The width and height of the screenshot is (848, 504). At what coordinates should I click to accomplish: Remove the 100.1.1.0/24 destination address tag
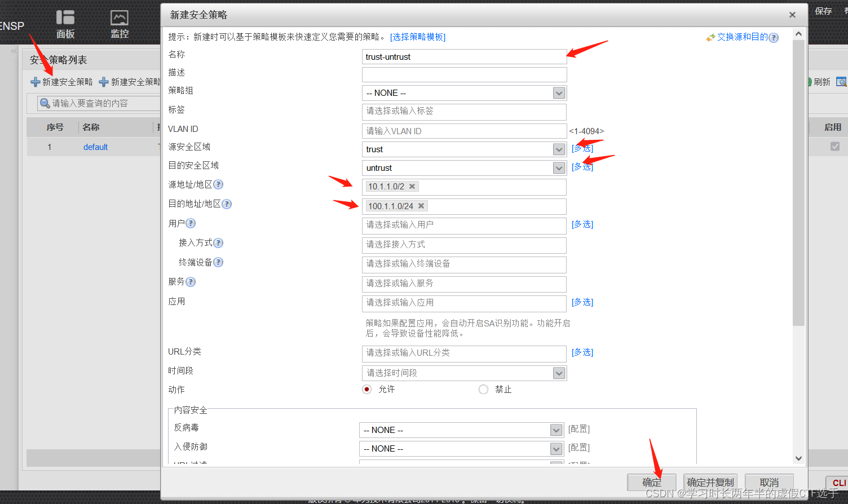(x=421, y=206)
